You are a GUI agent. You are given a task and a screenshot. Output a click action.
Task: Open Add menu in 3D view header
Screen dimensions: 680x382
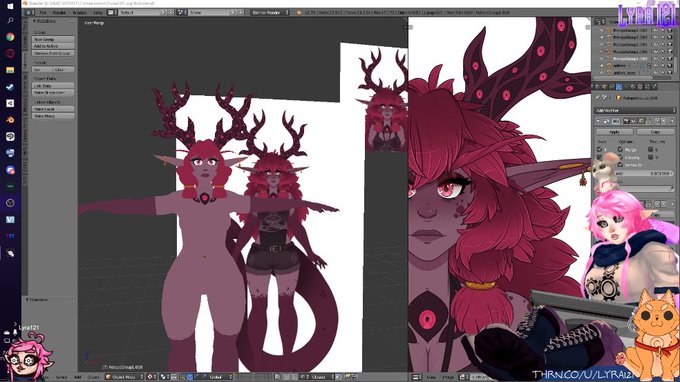pos(77,377)
